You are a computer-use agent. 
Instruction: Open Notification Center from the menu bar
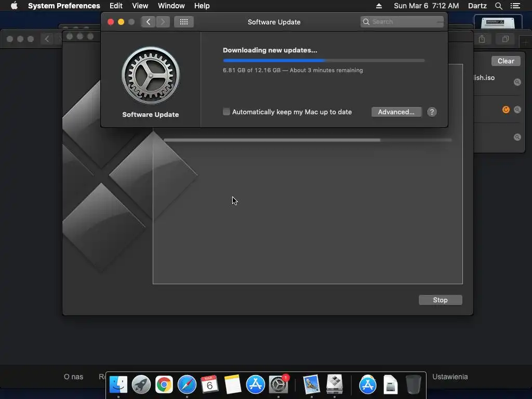point(515,6)
